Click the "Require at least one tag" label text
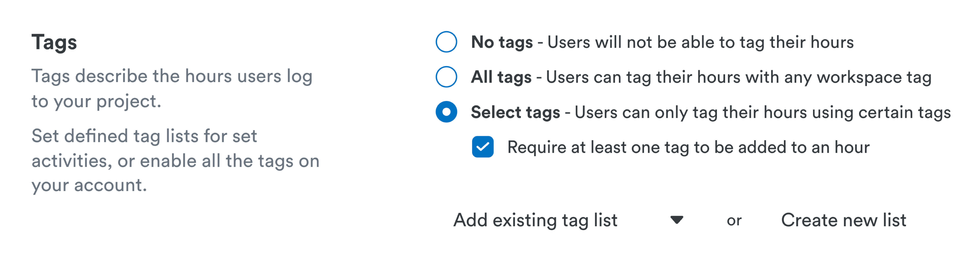The width and height of the screenshot is (980, 264). pyautogui.click(x=688, y=147)
